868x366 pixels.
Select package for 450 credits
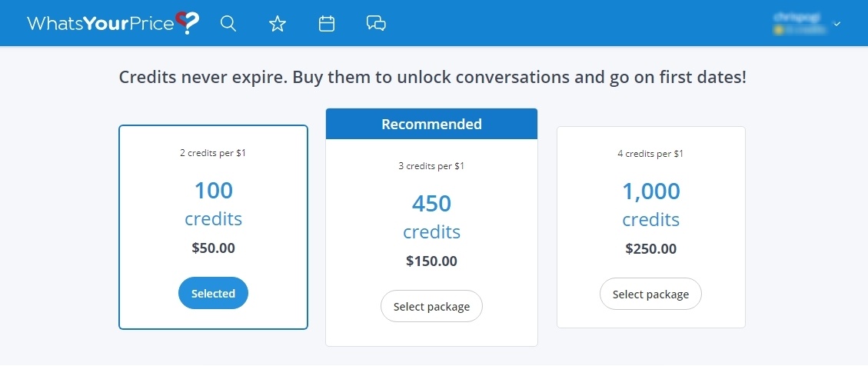click(x=431, y=306)
